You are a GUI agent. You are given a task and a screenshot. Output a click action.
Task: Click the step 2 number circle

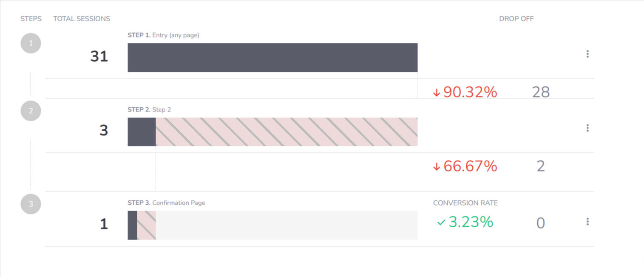coord(31,111)
